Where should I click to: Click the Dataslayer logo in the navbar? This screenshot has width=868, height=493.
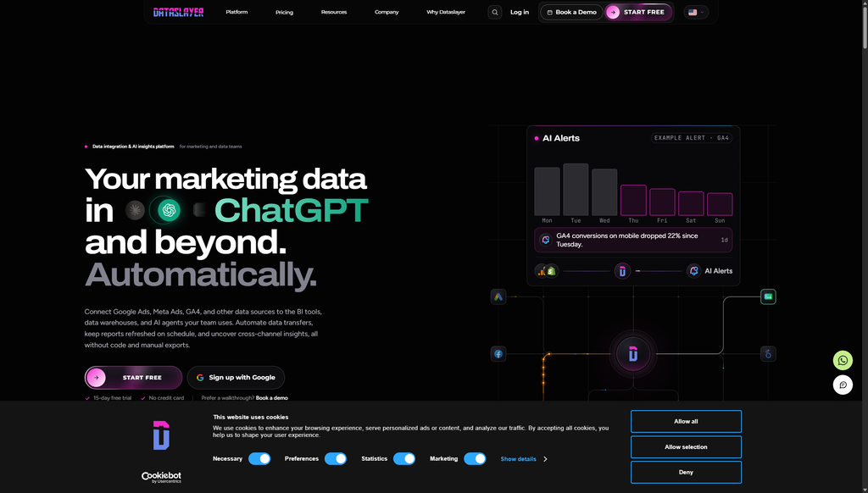pos(178,12)
